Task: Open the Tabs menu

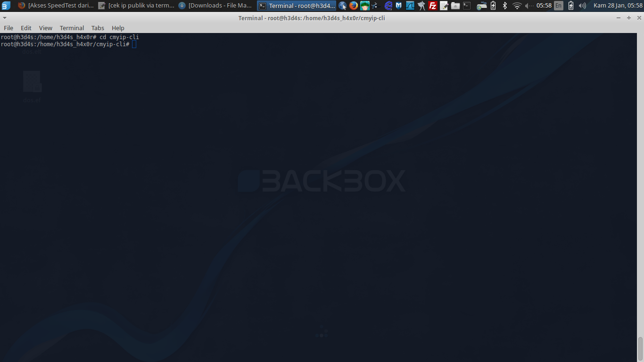Action: [x=98, y=28]
